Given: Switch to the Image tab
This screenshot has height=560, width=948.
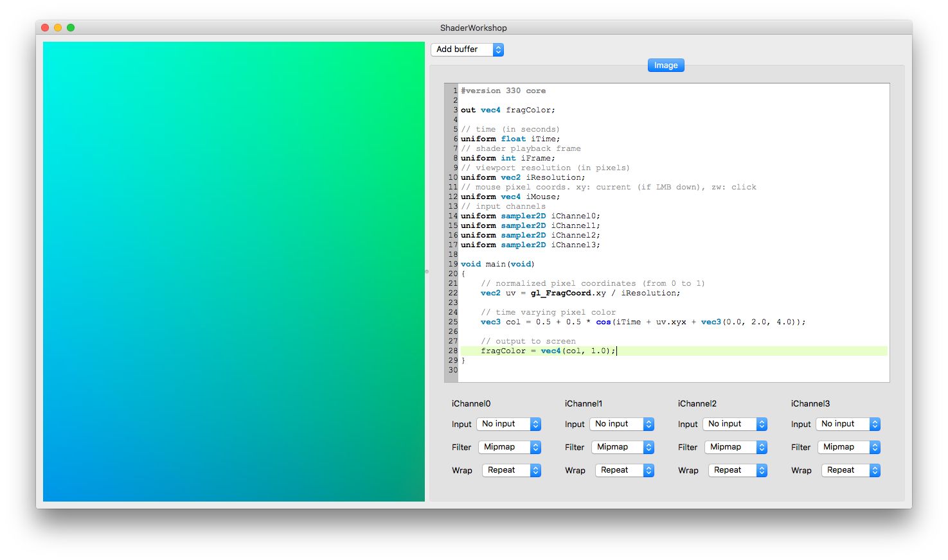Looking at the screenshot, I should pyautogui.click(x=665, y=65).
